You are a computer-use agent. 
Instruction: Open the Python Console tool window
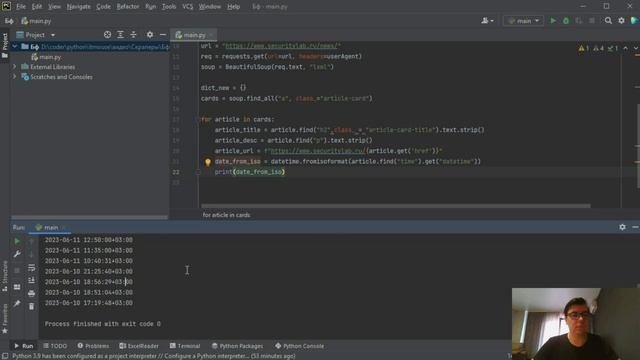[x=300, y=346]
